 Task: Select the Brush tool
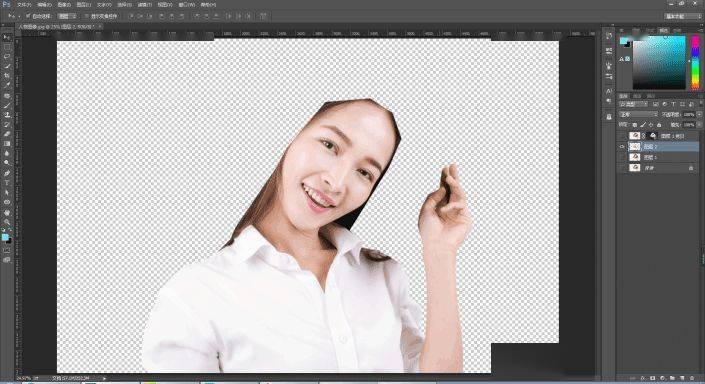coord(7,105)
